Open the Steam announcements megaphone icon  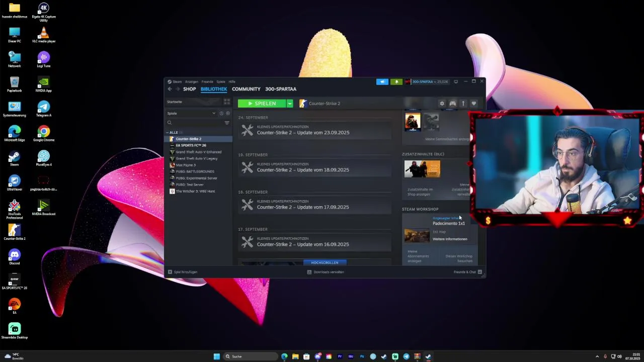coord(382,81)
